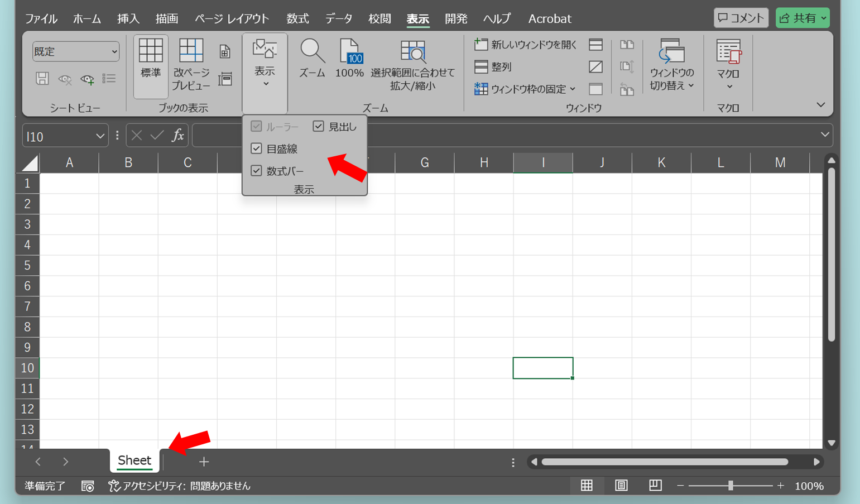Click 整列 arrange windows
The height and width of the screenshot is (504, 860).
coord(493,67)
